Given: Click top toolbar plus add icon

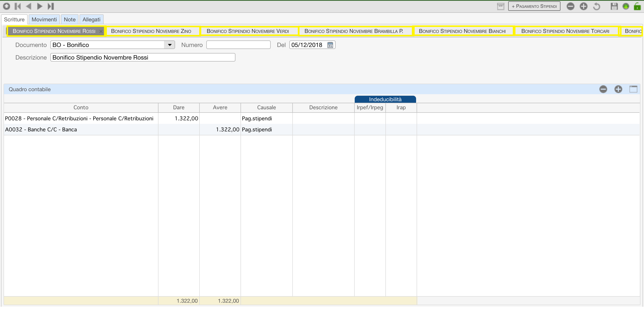Looking at the screenshot, I should pyautogui.click(x=584, y=6).
